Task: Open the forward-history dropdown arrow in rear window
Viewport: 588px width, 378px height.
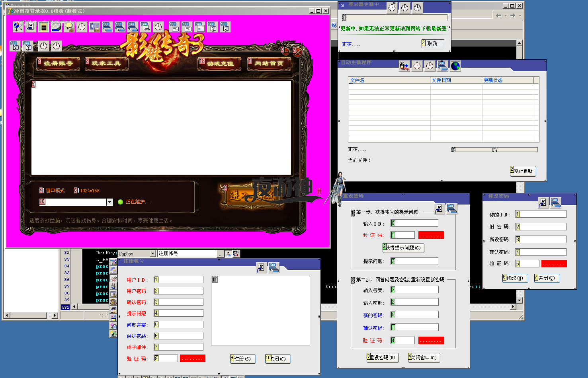Action: tap(520, 16)
